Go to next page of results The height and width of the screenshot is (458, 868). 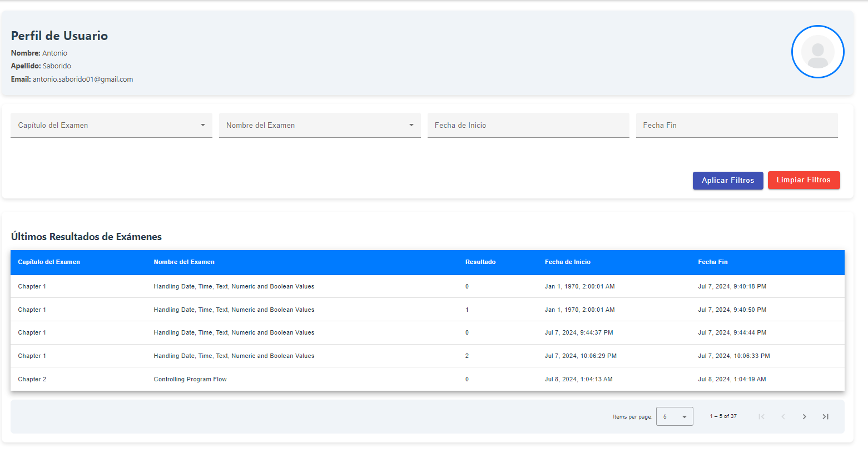pos(804,416)
